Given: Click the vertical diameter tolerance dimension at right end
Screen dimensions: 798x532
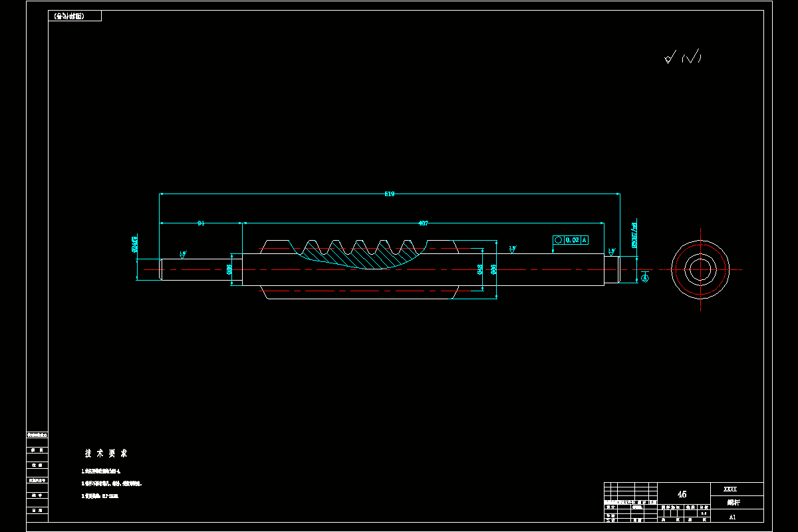Looking at the screenshot, I should coord(634,235).
